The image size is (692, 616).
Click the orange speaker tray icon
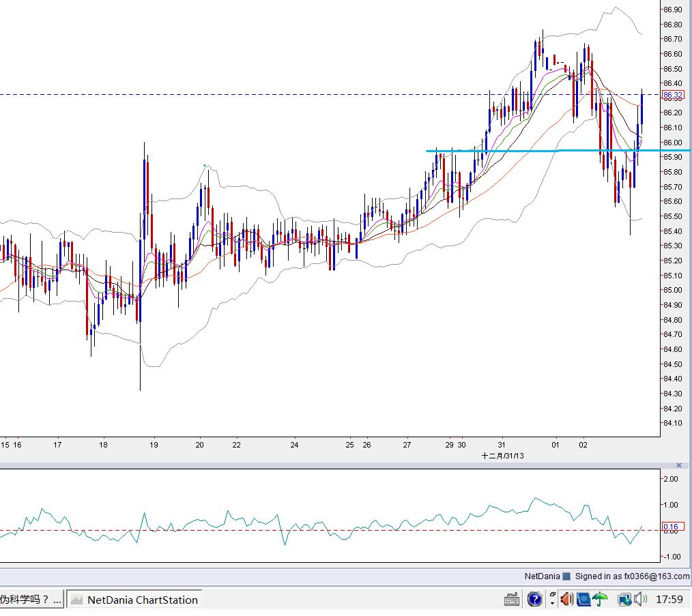[566, 599]
